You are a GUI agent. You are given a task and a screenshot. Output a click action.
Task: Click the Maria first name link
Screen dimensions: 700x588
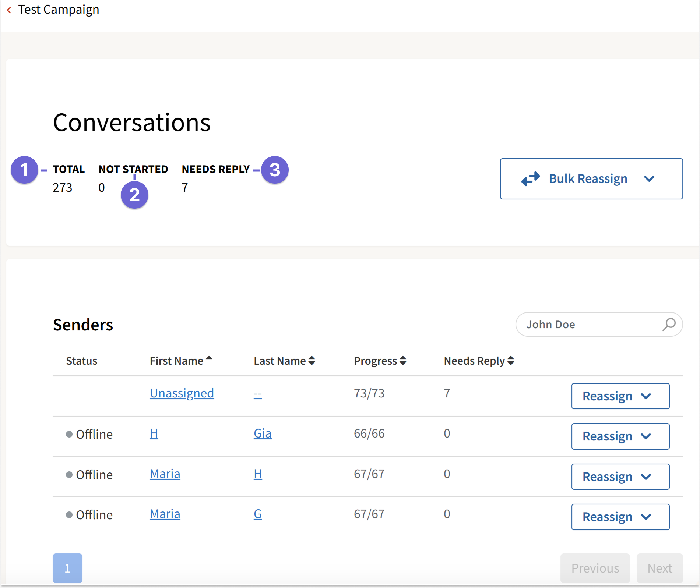[165, 474]
